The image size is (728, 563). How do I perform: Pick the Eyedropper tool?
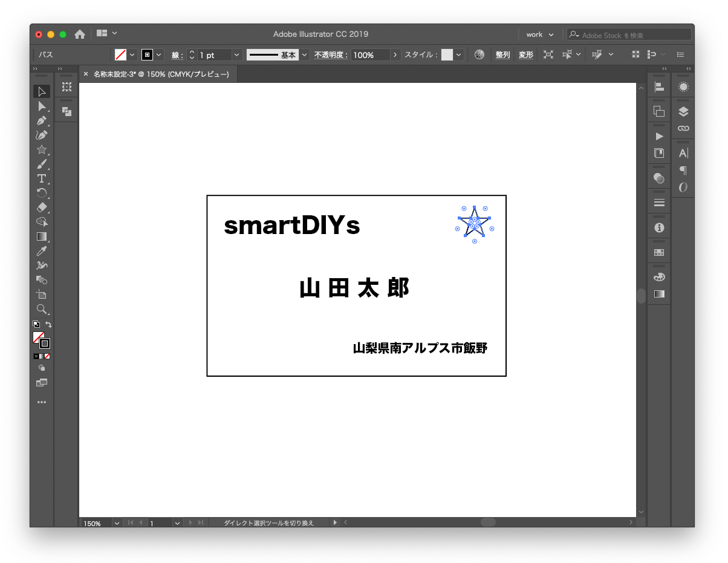point(41,251)
